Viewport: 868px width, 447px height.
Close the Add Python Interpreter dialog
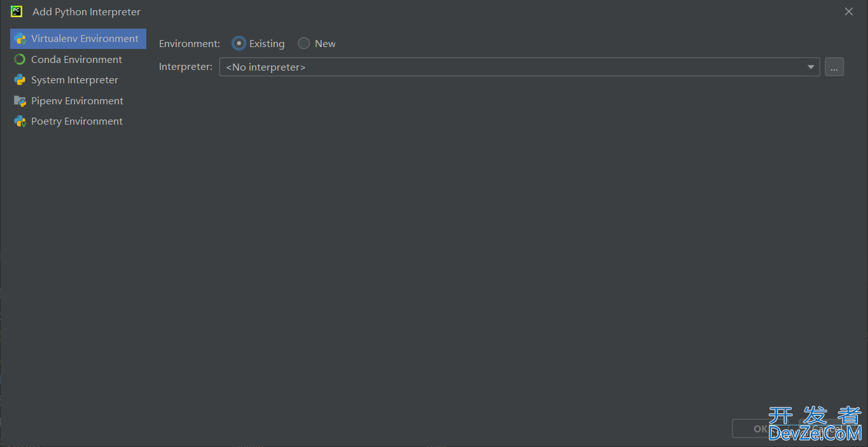point(849,11)
